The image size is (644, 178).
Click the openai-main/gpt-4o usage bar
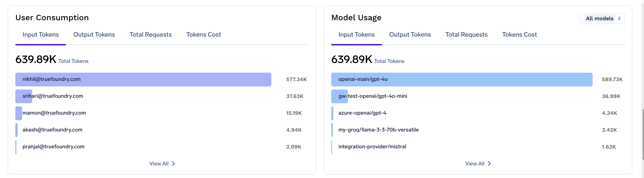(x=462, y=80)
